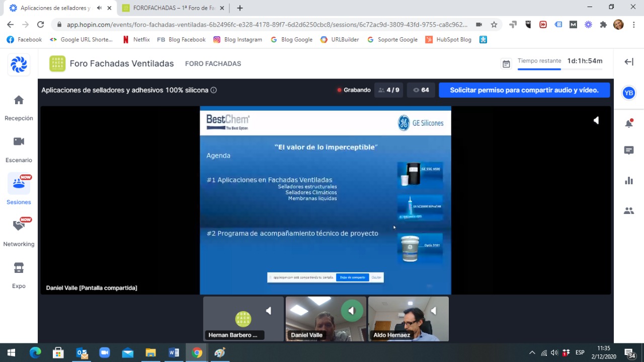Select Hernan Barbero video thumbnail

tap(244, 319)
